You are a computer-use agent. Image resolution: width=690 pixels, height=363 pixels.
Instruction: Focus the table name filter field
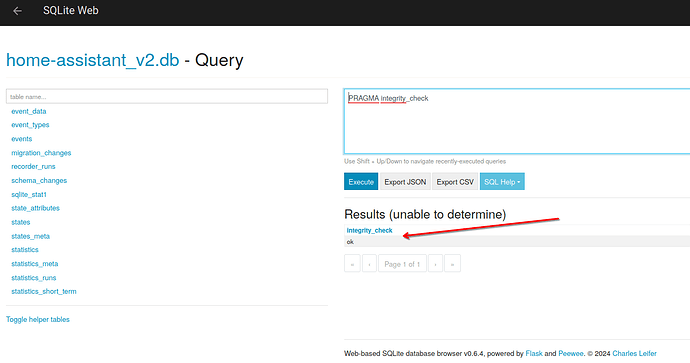tap(167, 96)
